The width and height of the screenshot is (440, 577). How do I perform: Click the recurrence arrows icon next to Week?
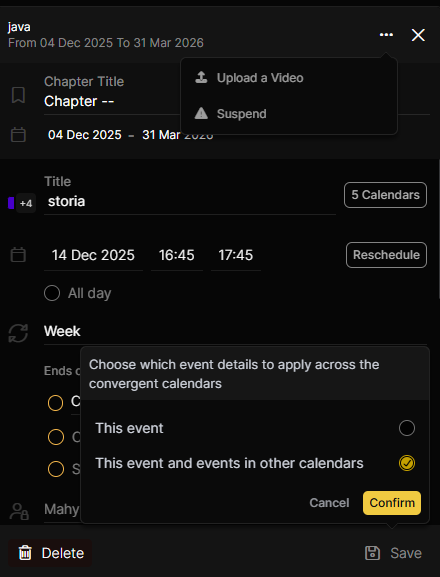18,333
